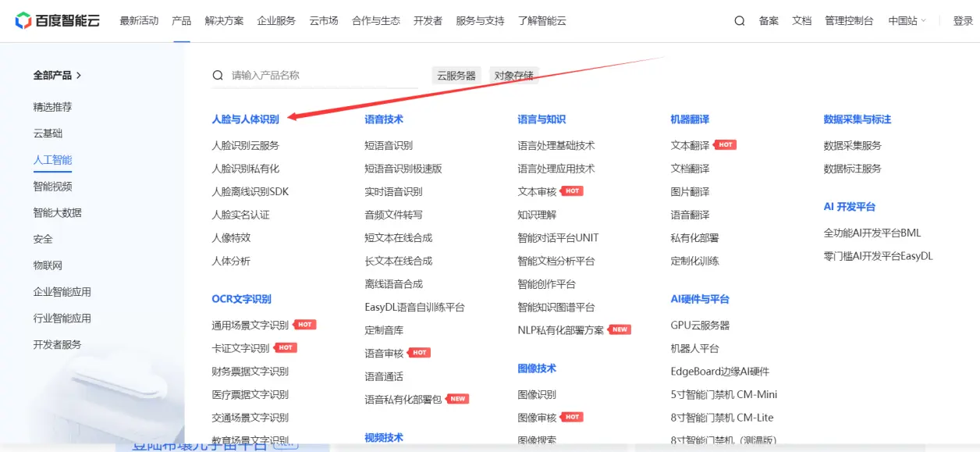Select 安全 in the sidebar

43,239
